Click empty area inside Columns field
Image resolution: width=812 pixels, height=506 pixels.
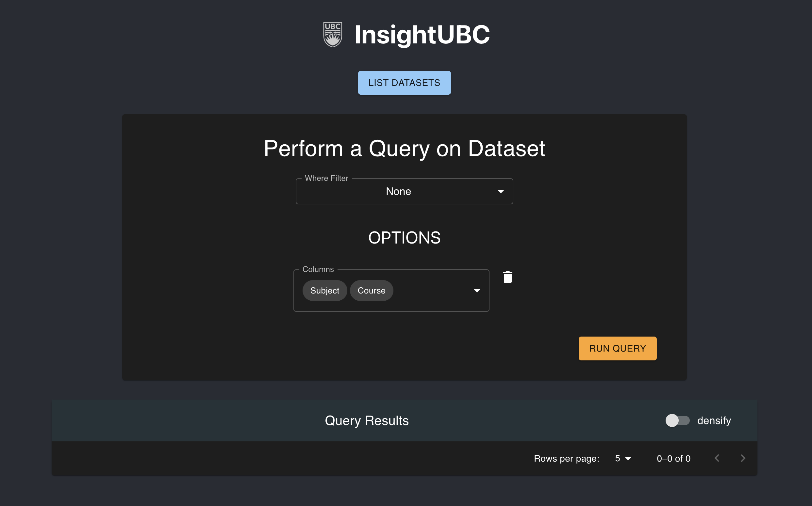(x=432, y=291)
